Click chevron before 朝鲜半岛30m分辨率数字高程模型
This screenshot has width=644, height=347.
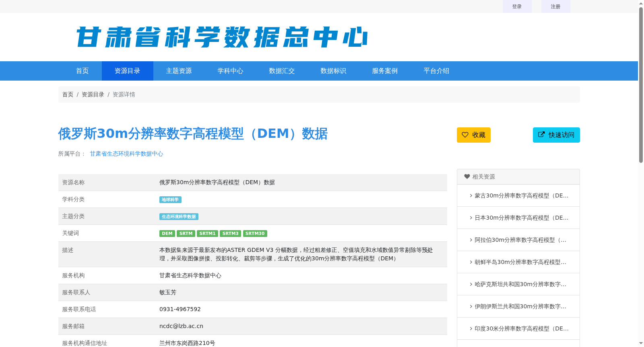pyautogui.click(x=471, y=262)
